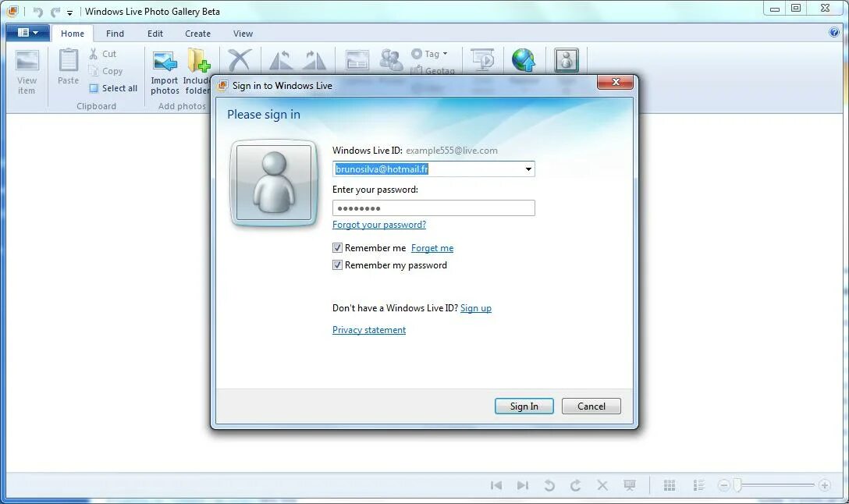Viewport: 849px width, 504px height.
Task: Click Select all in the Clipboard group
Action: pyautogui.click(x=112, y=88)
